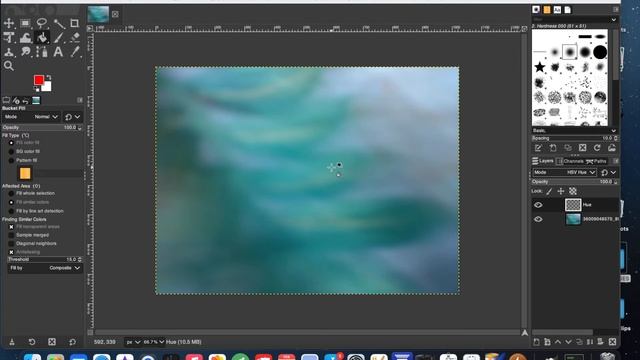This screenshot has height=360, width=640.
Task: Open the Basic brush tag dropdown
Action: coord(574,131)
